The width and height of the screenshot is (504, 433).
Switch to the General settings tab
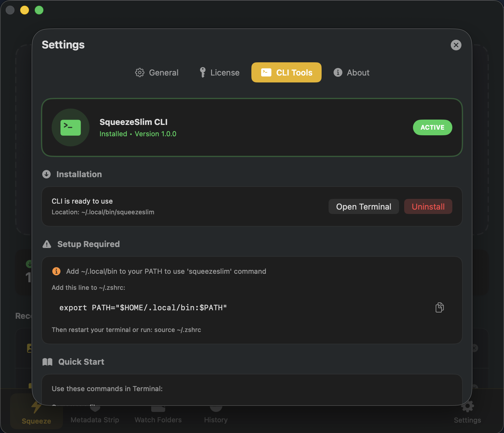157,72
